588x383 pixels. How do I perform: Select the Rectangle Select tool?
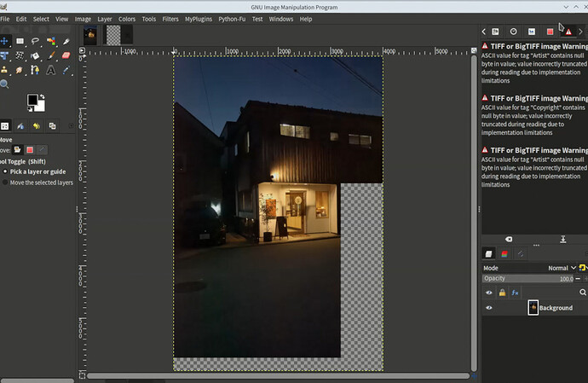[x=20, y=41]
